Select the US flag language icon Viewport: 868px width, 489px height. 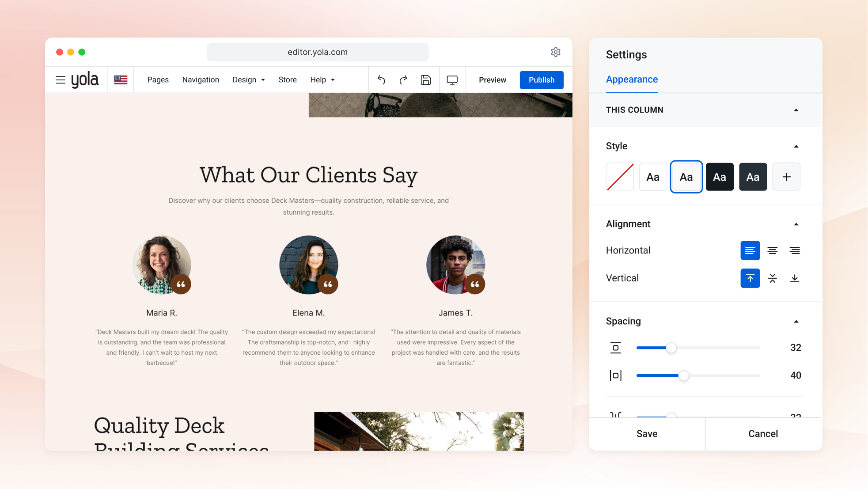click(121, 80)
